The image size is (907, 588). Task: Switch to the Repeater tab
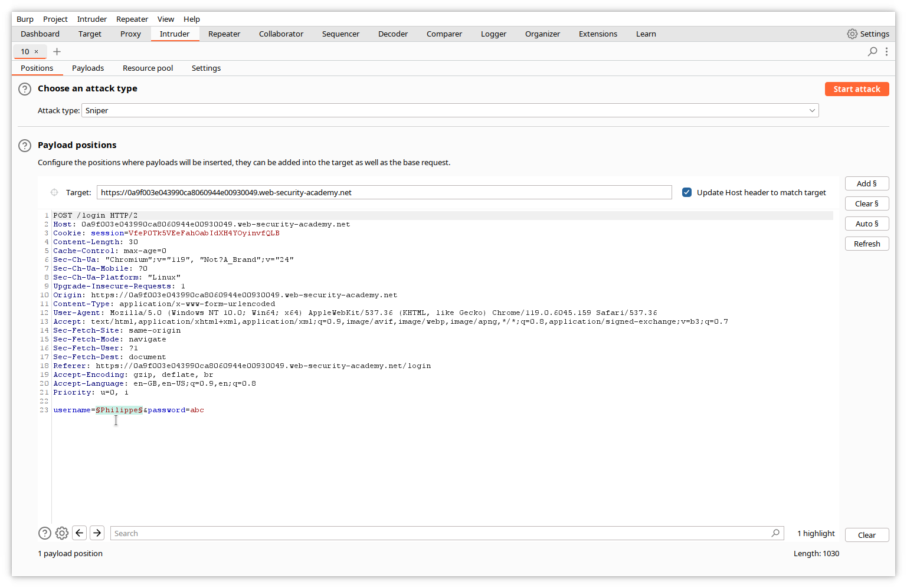(224, 34)
